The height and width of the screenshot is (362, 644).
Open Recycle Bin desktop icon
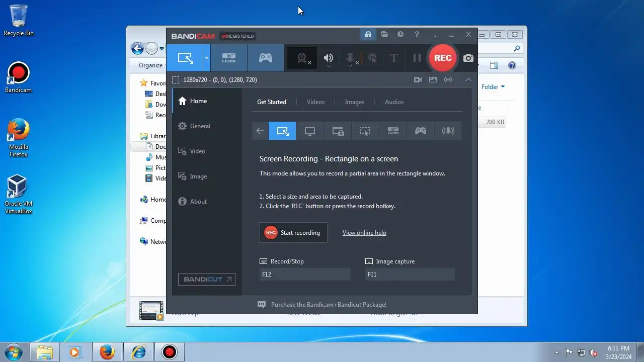click(x=19, y=21)
